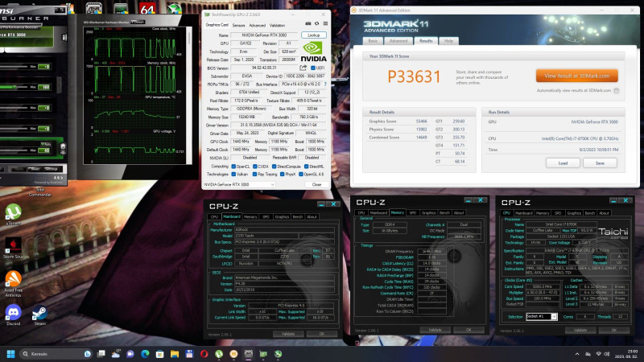Open File Explorer from taskbar
The image size is (644, 362).
[x=175, y=354]
